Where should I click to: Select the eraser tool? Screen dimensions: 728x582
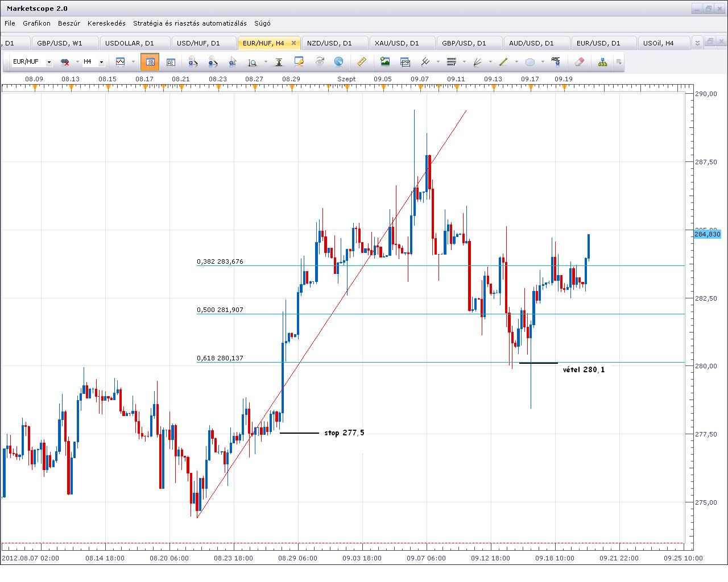coord(579,62)
